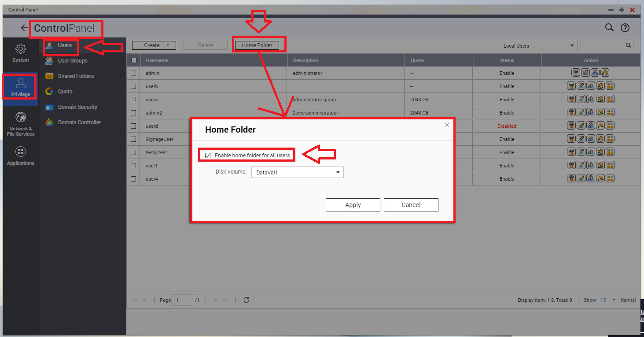Click shared folder permission hand icon for admin2
The width and height of the screenshot is (644, 337).
pos(600,113)
